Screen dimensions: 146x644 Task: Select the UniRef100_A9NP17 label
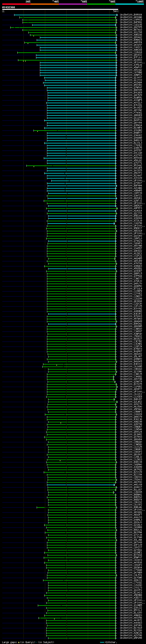[131, 75]
